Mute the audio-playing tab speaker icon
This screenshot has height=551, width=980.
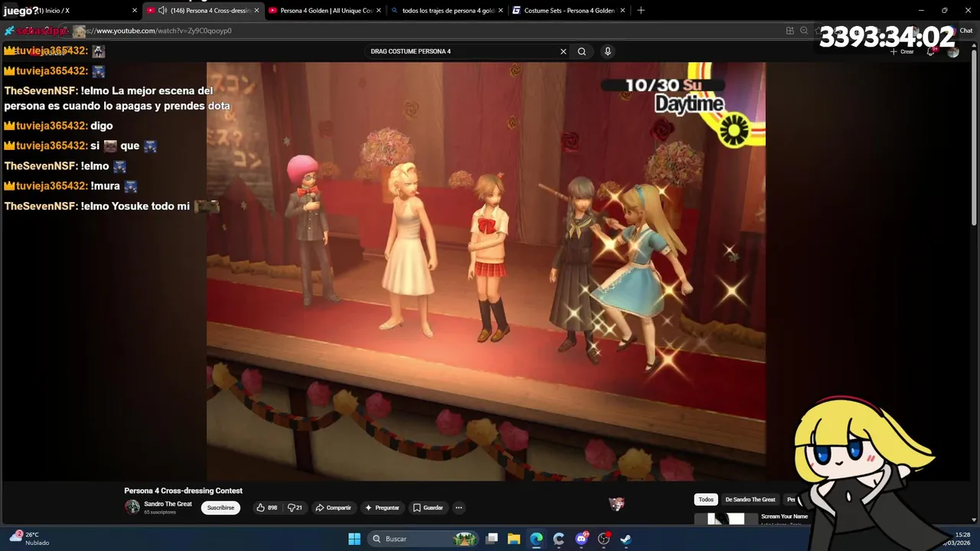click(x=162, y=11)
